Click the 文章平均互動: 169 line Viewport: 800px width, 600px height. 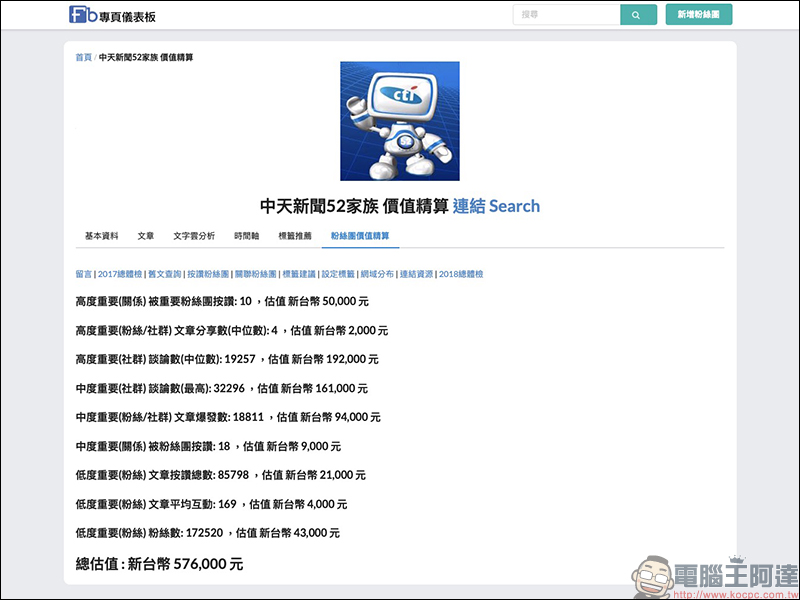211,504
